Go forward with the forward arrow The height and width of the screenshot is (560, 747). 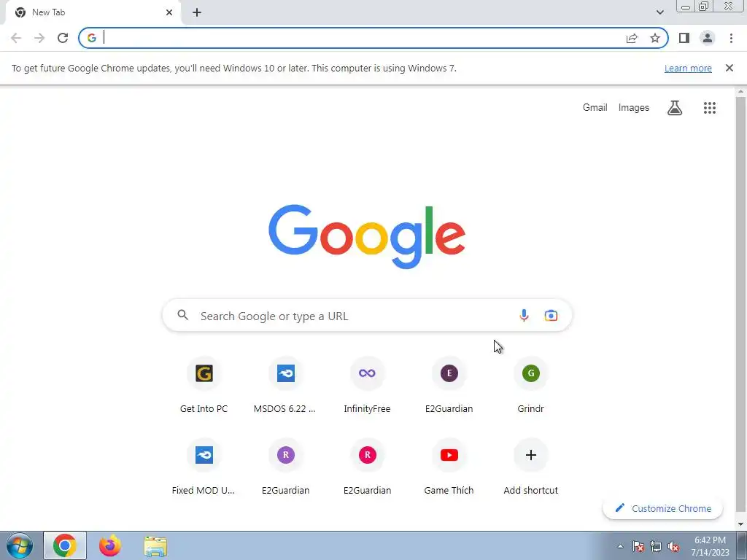tap(39, 38)
